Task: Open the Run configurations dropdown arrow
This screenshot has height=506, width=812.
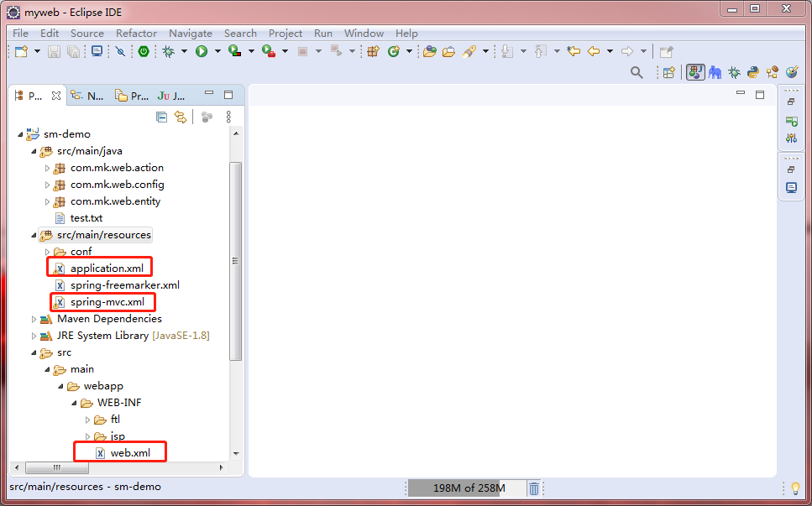Action: (x=217, y=51)
